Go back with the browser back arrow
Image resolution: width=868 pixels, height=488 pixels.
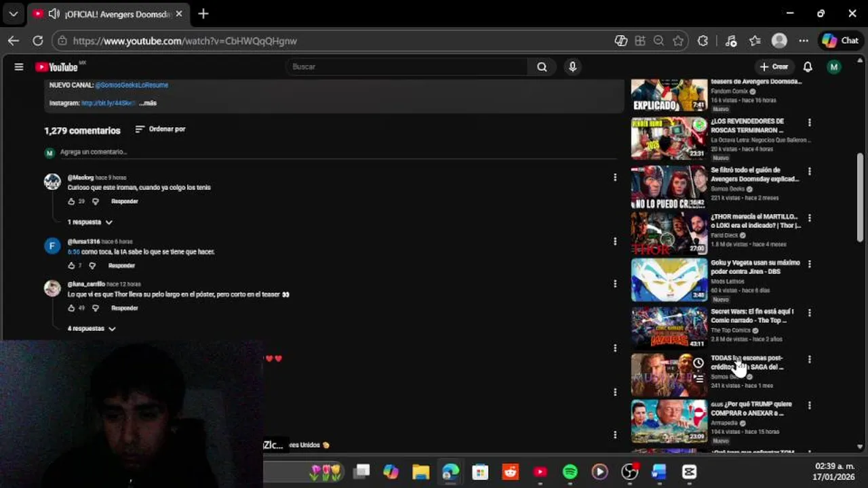click(x=14, y=41)
